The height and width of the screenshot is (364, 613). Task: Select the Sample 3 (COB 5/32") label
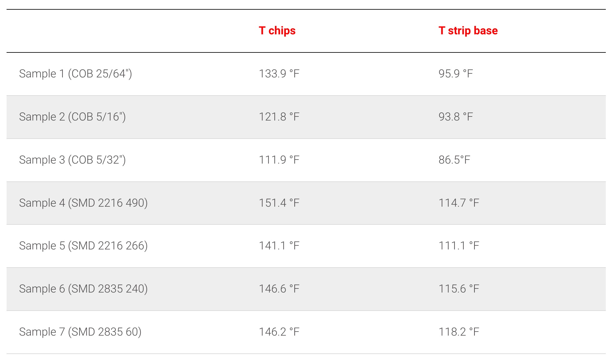(x=72, y=160)
